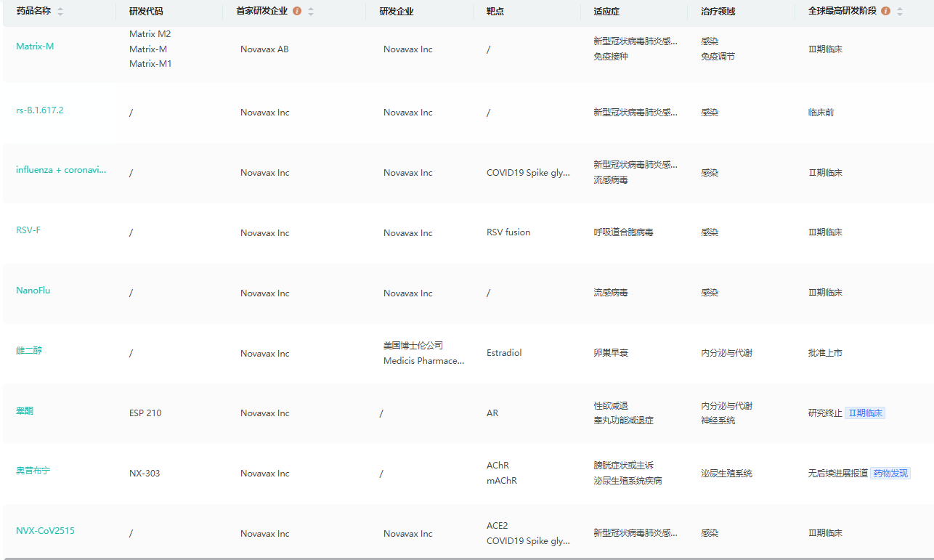This screenshot has width=934, height=560.
Task: Click the 免疫接种 indication in the Matrix-M row
Action: 611,57
